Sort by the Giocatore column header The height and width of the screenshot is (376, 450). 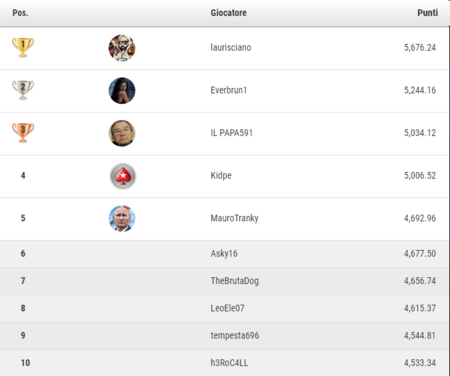click(229, 13)
